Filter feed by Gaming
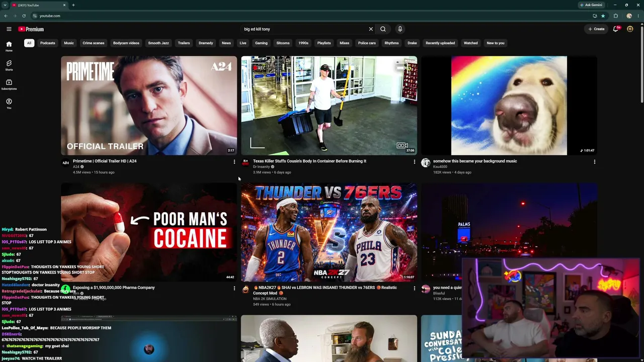 click(261, 43)
